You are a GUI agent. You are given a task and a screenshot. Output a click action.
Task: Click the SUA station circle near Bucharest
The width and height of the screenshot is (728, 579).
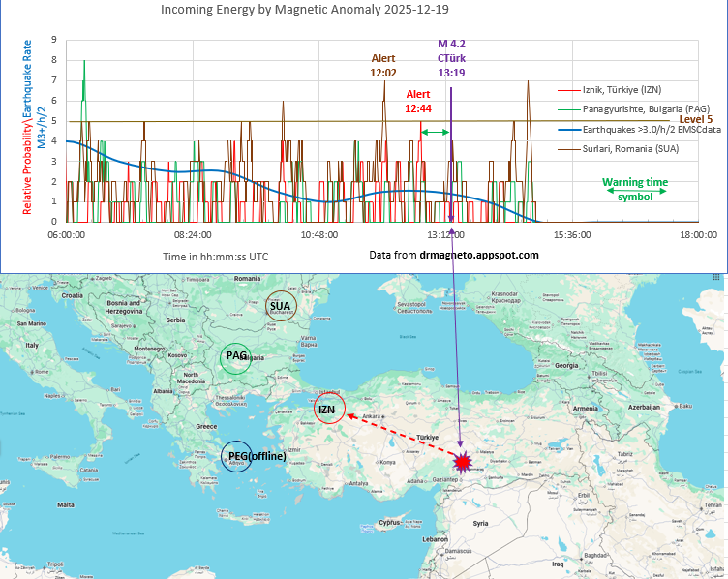(282, 306)
